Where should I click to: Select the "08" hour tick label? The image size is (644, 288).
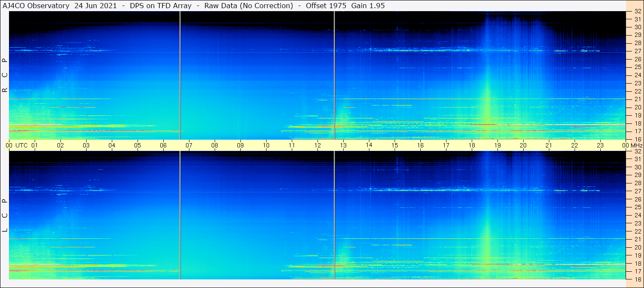tap(215, 146)
